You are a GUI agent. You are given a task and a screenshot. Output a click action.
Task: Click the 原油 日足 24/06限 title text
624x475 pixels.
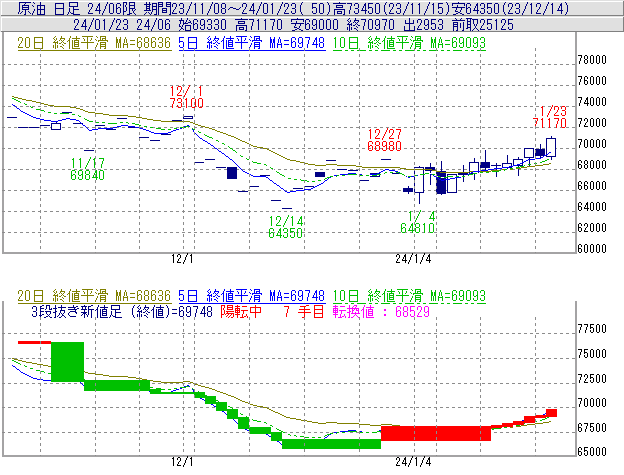pos(77,8)
